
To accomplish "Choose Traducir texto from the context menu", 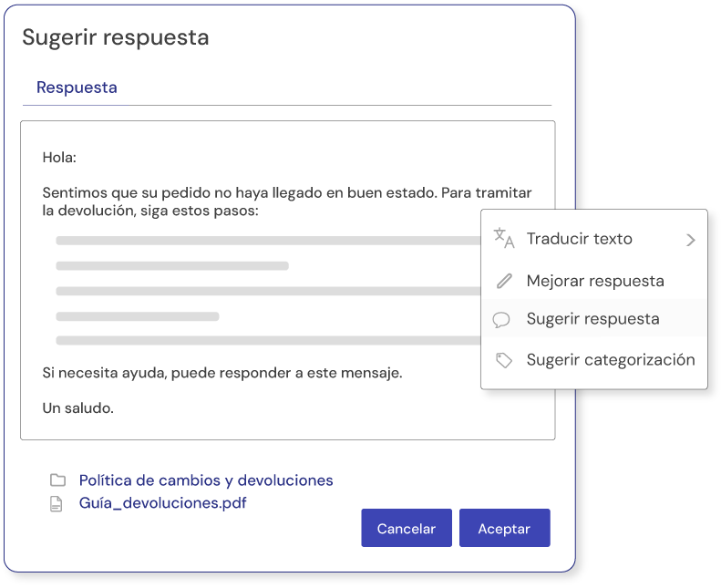I will pos(594,239).
